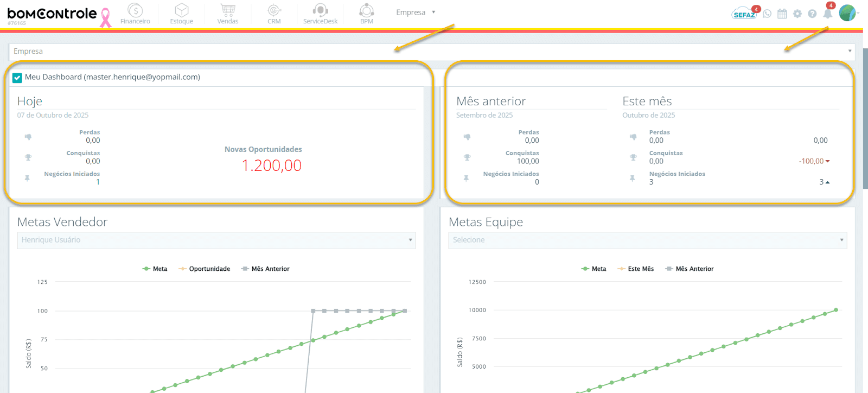This screenshot has width=868, height=393.
Task: Click the Este mês heading
Action: pyautogui.click(x=647, y=102)
